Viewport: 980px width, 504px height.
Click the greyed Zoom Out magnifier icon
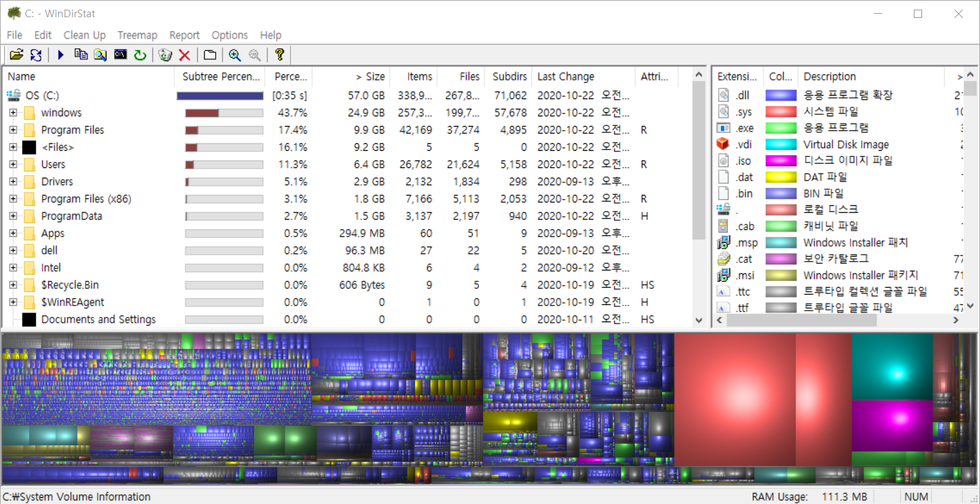254,55
